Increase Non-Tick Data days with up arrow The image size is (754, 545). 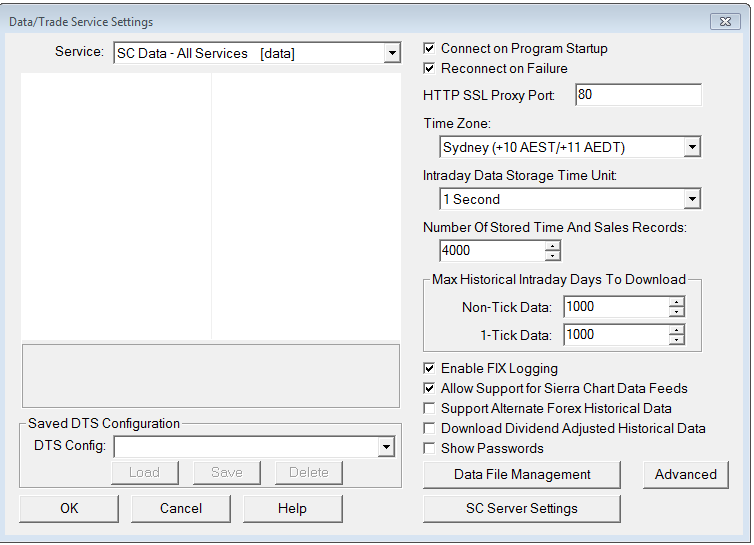click(x=677, y=302)
